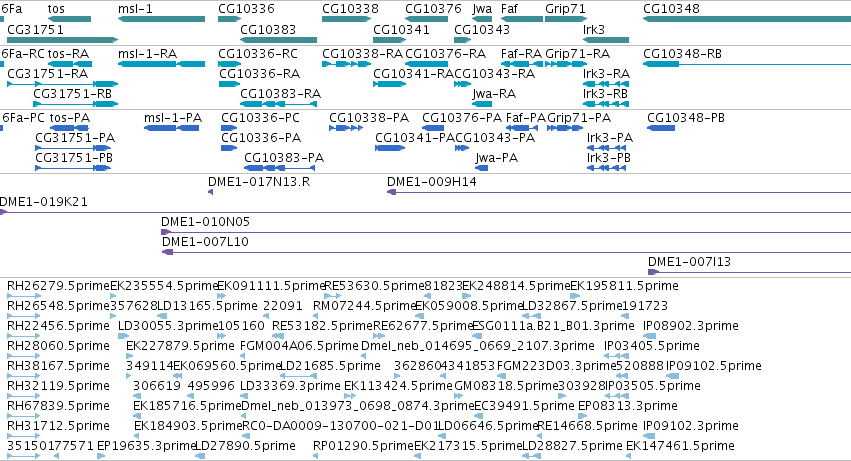Click EST RH31712.5prime
The image size is (851, 461).
[24, 437]
